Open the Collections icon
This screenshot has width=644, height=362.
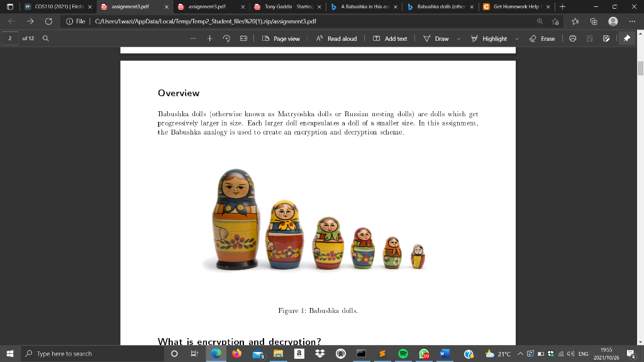[594, 21]
